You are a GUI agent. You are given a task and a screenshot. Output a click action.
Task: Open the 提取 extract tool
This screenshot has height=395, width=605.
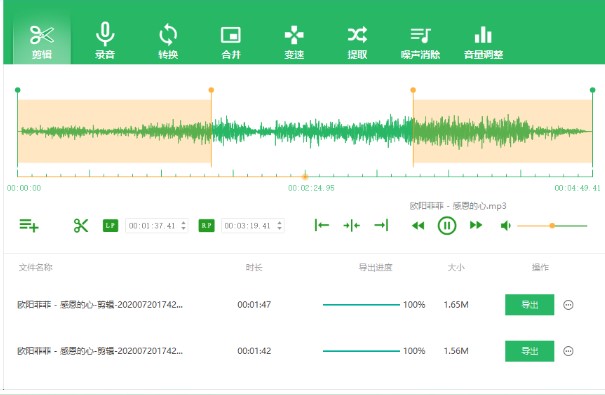[x=357, y=41]
